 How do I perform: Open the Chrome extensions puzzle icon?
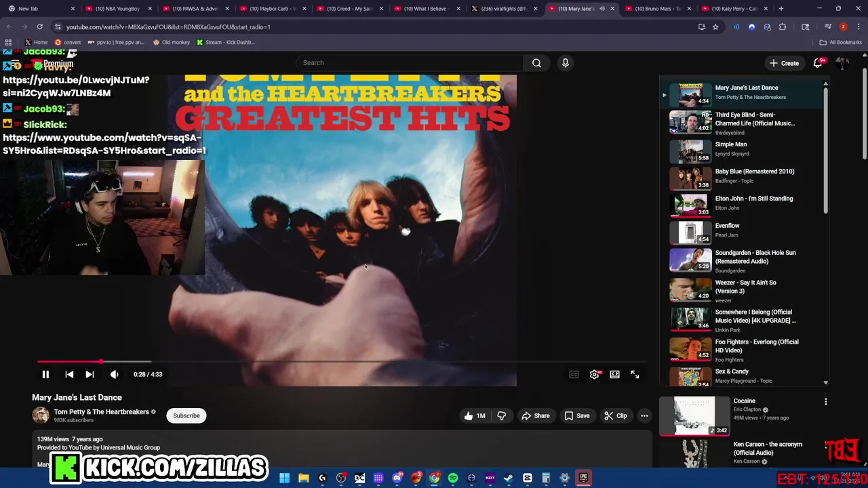point(783,26)
